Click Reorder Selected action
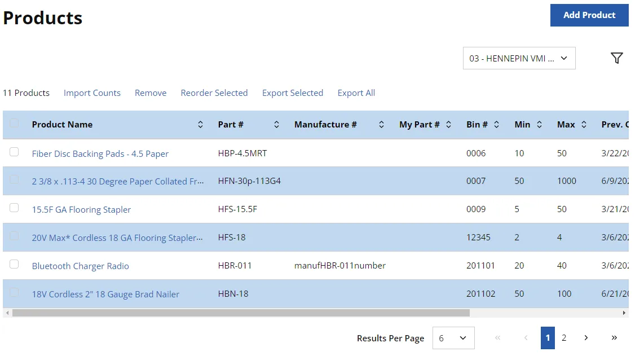644x356 pixels. (214, 93)
